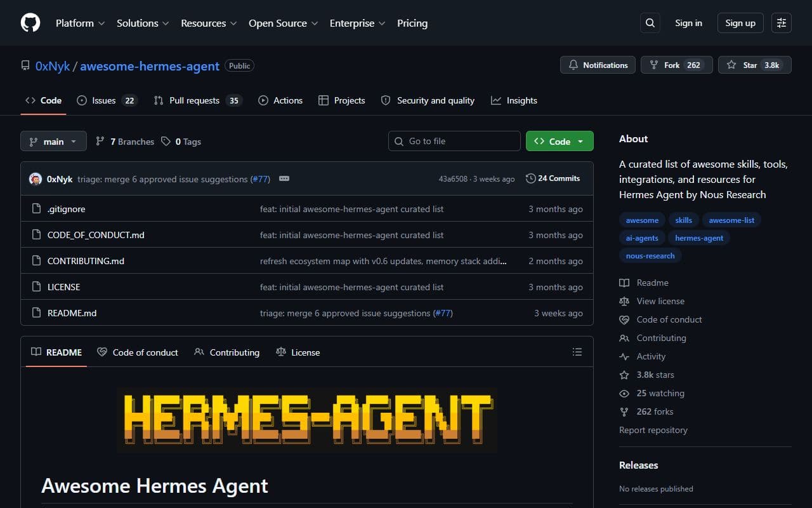Open the green Code dropdown button
The height and width of the screenshot is (508, 812).
tap(560, 141)
